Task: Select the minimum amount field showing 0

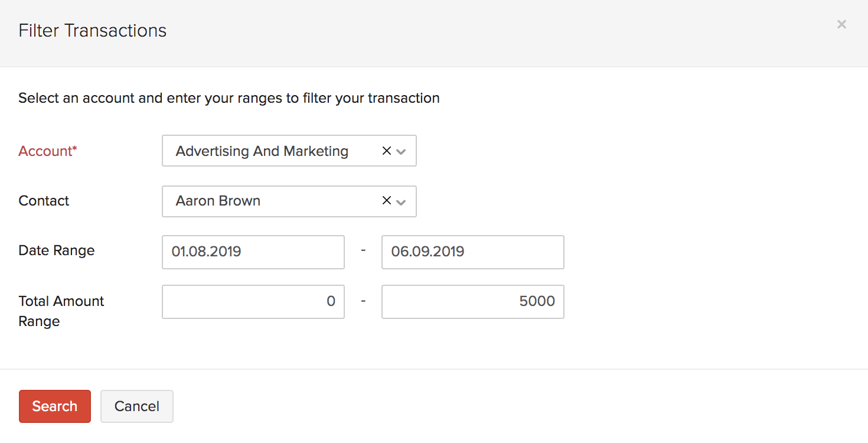Action: (253, 301)
